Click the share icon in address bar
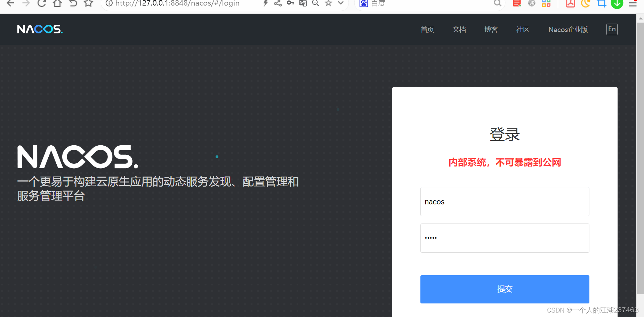 pos(278,3)
